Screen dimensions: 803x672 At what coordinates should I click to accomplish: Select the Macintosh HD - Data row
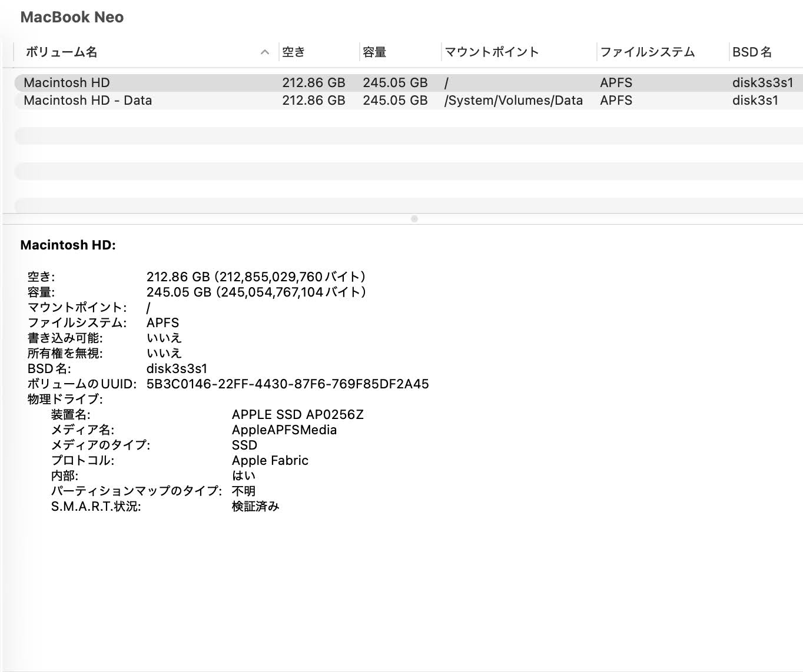(409, 100)
